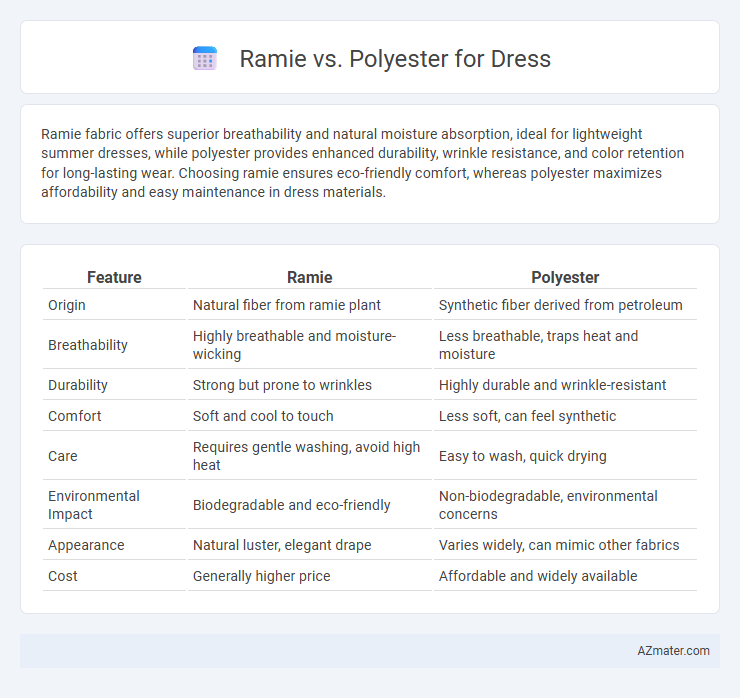Select the 'Breathability' row label

[88, 345]
